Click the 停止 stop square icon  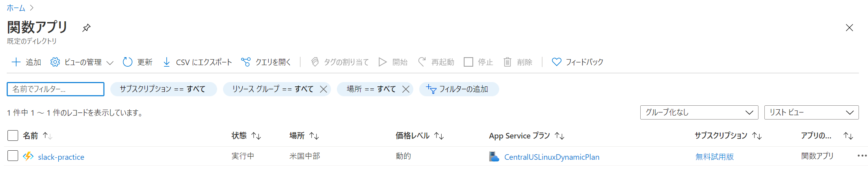tap(468, 62)
